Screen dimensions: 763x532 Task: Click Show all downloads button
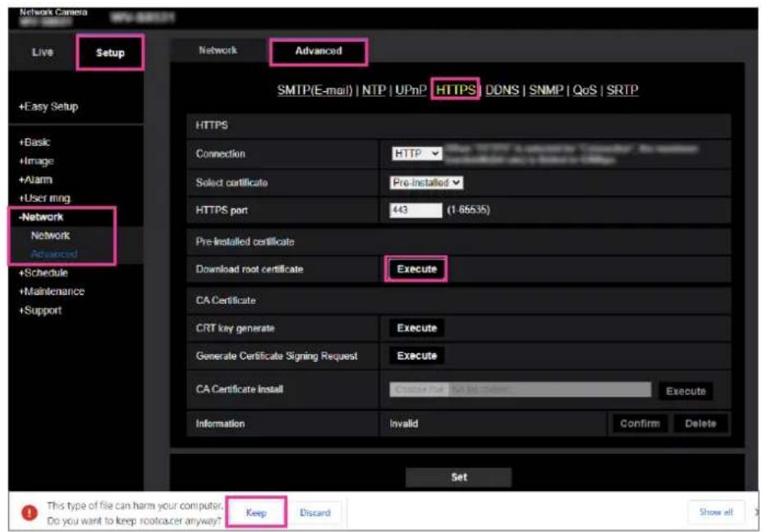coord(716,512)
